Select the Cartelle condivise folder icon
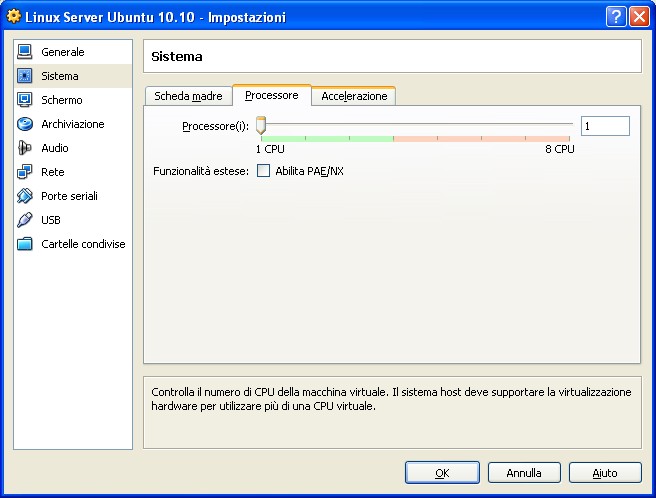656x498 pixels. tap(25, 244)
